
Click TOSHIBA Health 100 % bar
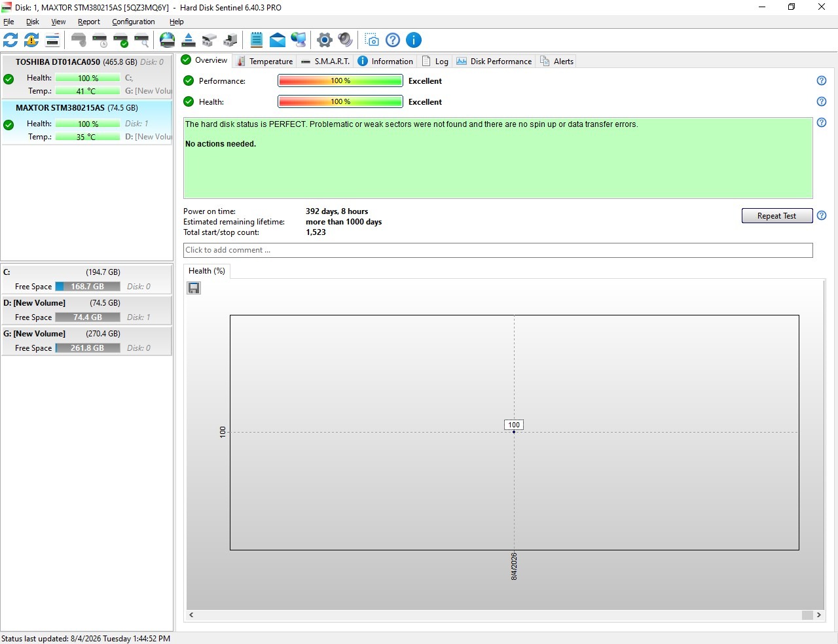pyautogui.click(x=88, y=78)
